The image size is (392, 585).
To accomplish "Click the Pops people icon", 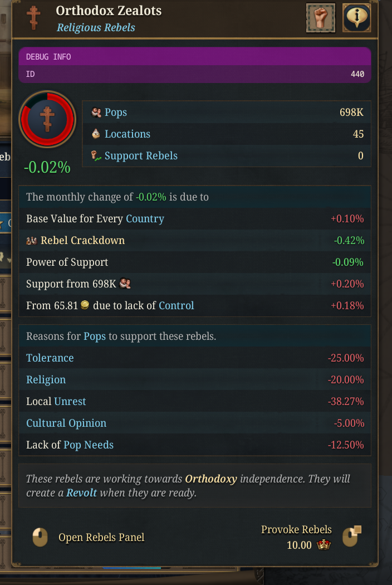I will pyautogui.click(x=96, y=113).
